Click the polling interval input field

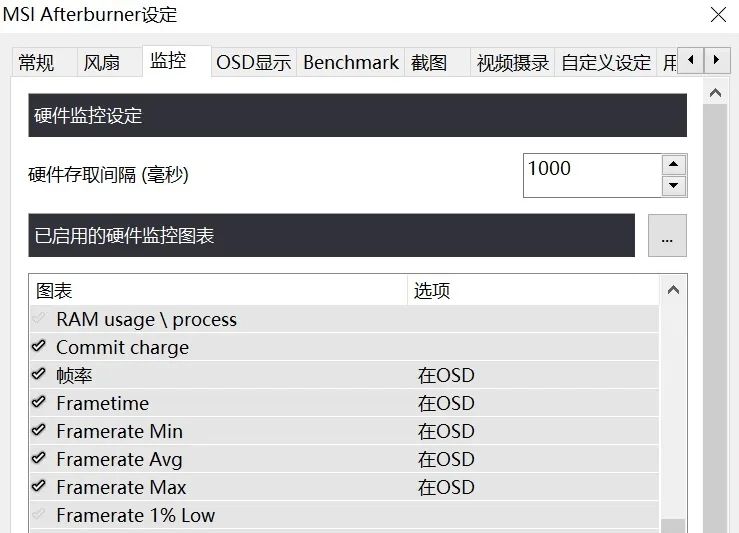tap(591, 175)
